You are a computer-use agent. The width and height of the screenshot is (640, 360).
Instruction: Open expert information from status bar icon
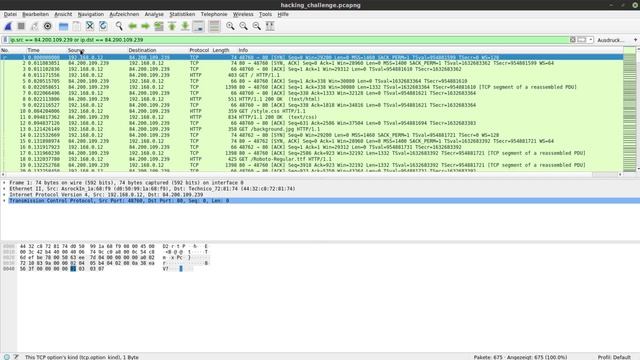(7, 357)
